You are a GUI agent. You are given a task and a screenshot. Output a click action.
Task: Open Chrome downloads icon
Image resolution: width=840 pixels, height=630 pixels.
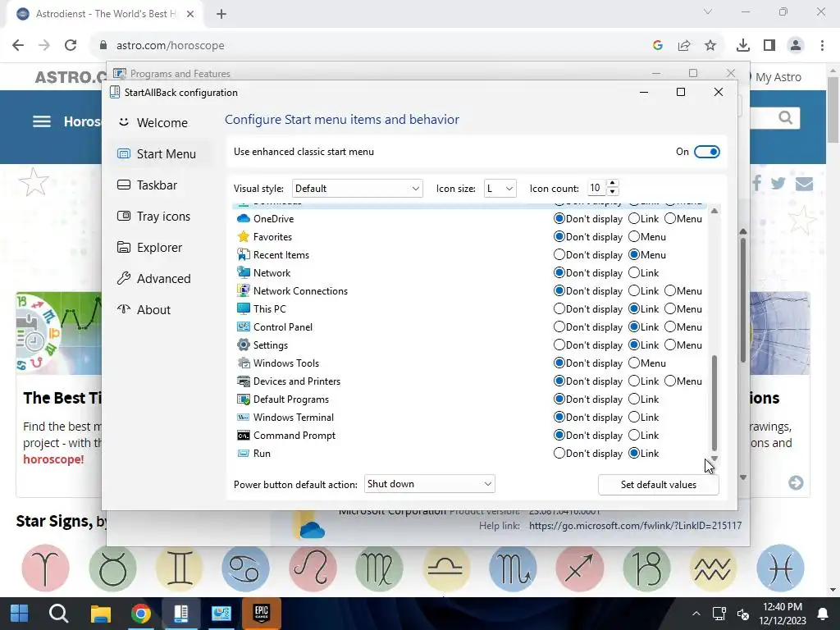742,46
